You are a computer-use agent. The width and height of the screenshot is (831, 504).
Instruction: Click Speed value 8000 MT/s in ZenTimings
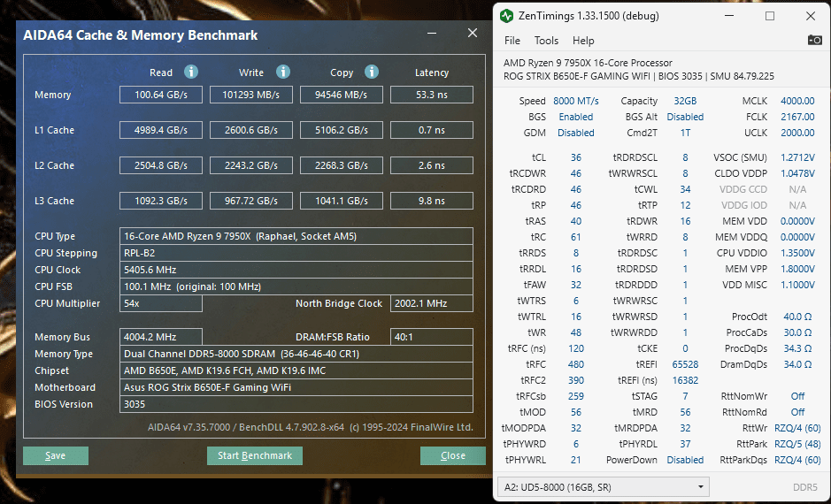(576, 101)
